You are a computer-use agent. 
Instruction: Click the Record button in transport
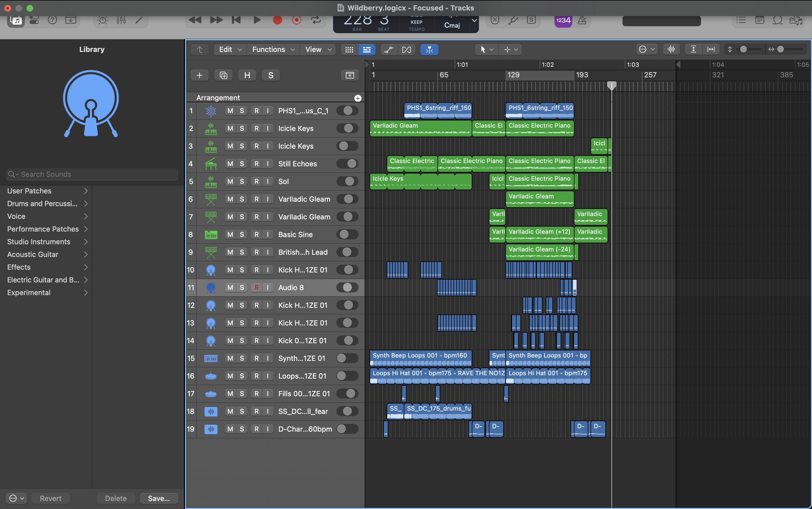[x=277, y=20]
